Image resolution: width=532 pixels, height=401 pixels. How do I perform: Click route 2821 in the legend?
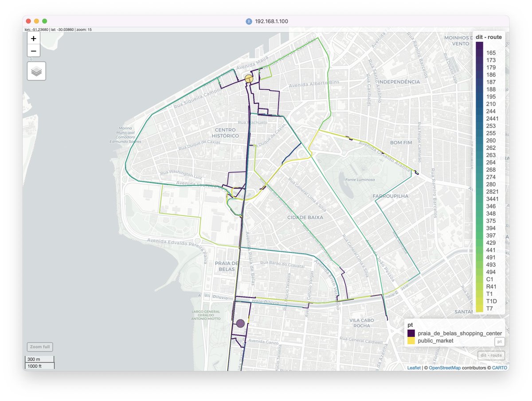pos(493,192)
